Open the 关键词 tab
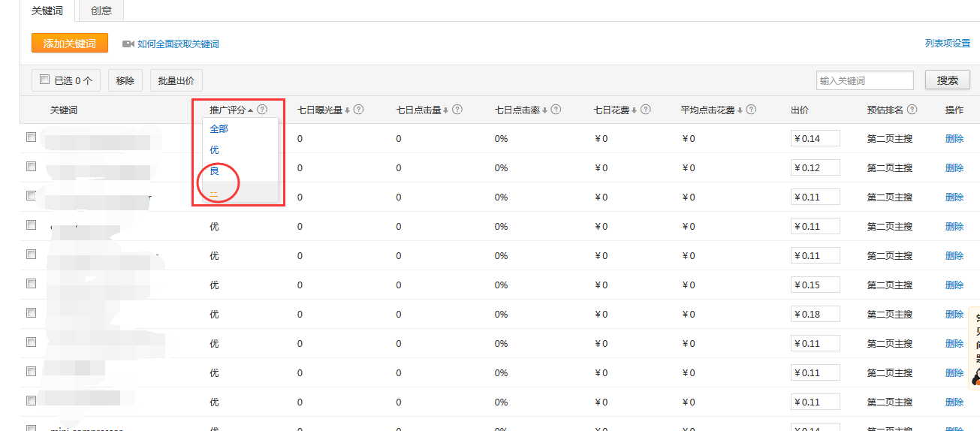The width and height of the screenshot is (980, 431). [x=47, y=11]
